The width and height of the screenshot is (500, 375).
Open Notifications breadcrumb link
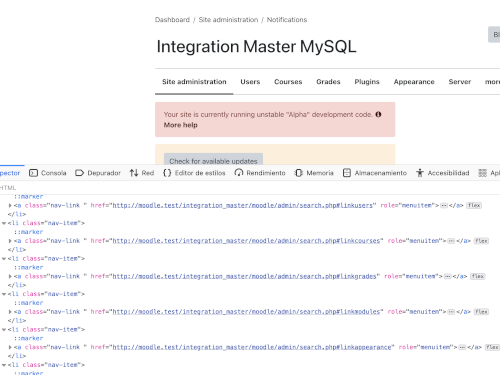tap(287, 20)
